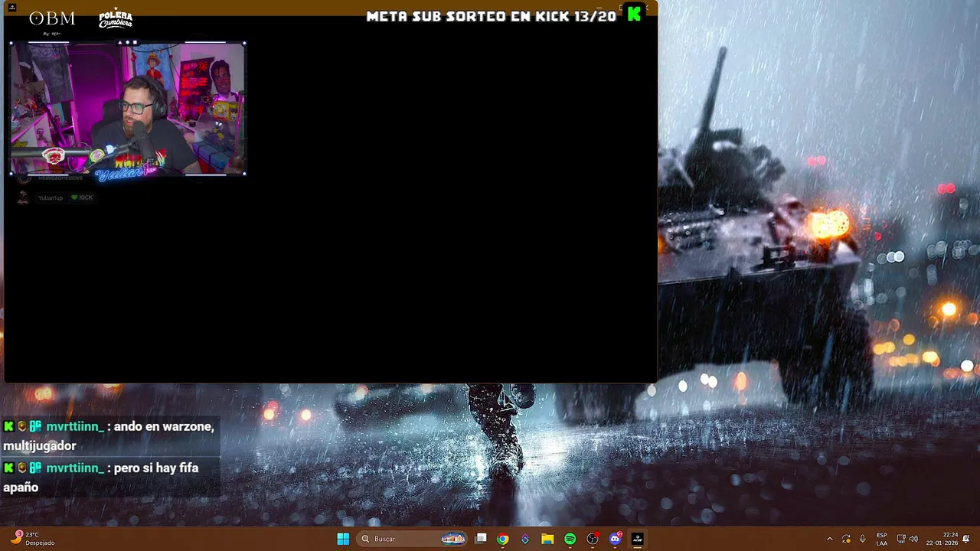The width and height of the screenshot is (980, 551).
Task: Click the green Kick logo in overlay
Action: pos(634,14)
